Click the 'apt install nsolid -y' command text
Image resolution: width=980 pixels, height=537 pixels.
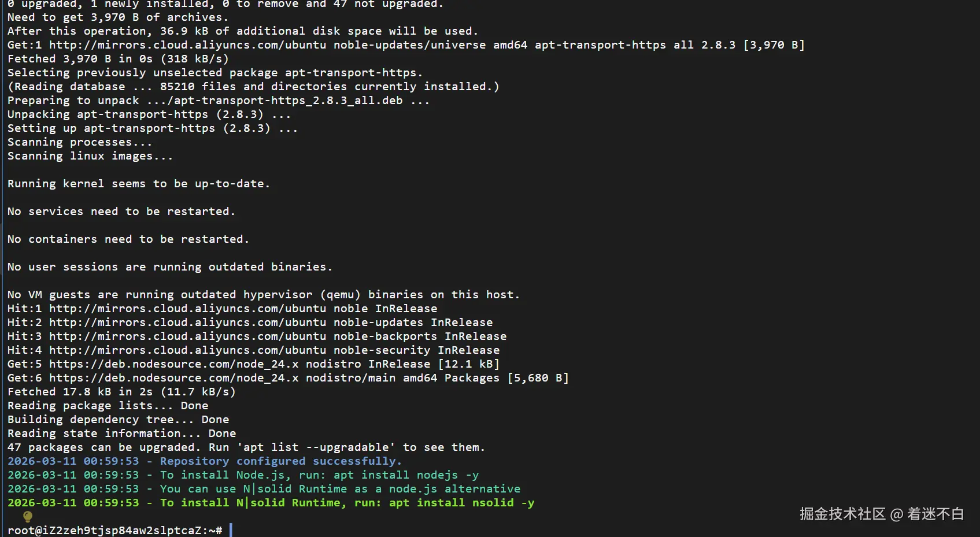pos(461,503)
